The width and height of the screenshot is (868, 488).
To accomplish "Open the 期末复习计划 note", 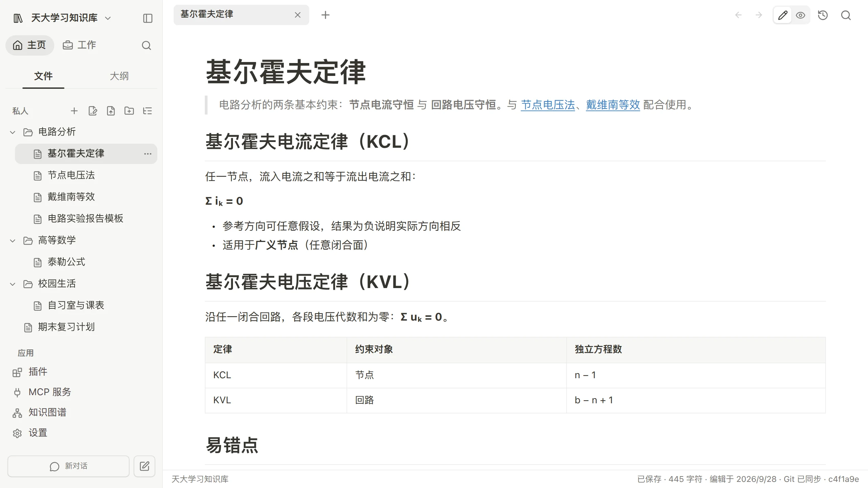I will (x=81, y=327).
